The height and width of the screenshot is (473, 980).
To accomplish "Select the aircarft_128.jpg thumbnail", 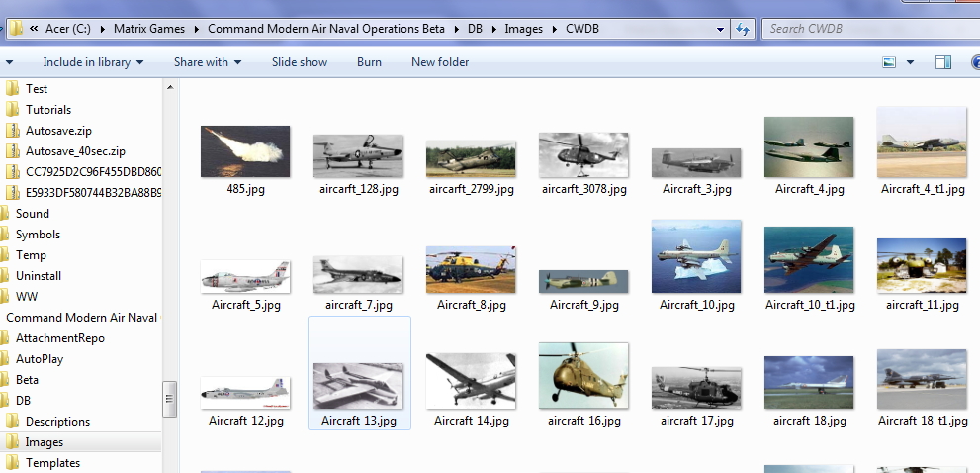I will (x=358, y=155).
